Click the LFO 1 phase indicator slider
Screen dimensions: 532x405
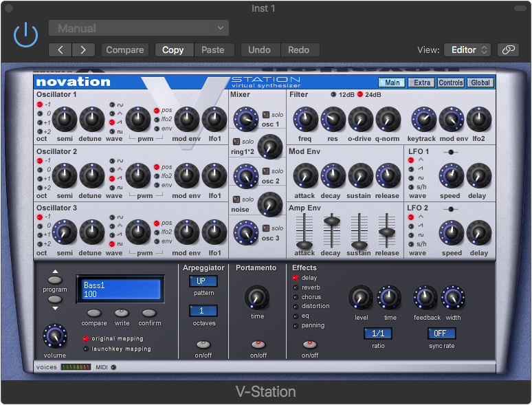click(x=451, y=152)
